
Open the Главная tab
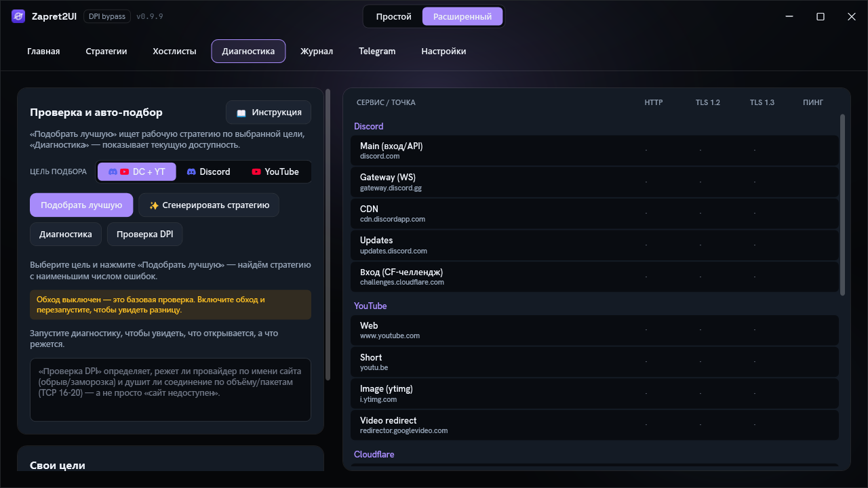43,51
